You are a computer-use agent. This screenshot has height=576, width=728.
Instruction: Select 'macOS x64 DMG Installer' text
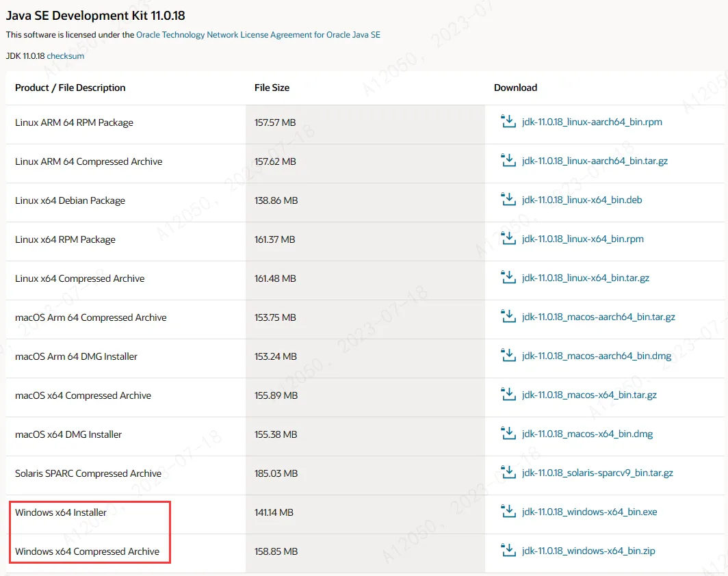coord(68,434)
